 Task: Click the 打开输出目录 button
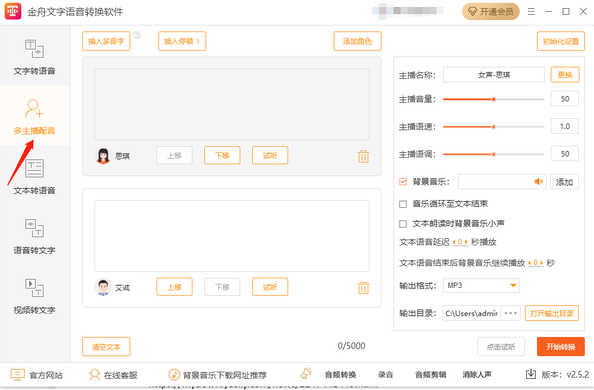[x=552, y=313]
